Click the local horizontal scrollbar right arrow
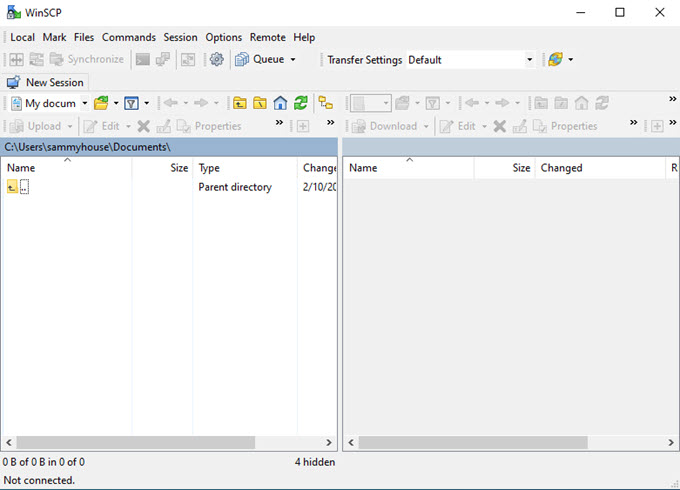Image resolution: width=680 pixels, height=490 pixels. tap(328, 442)
